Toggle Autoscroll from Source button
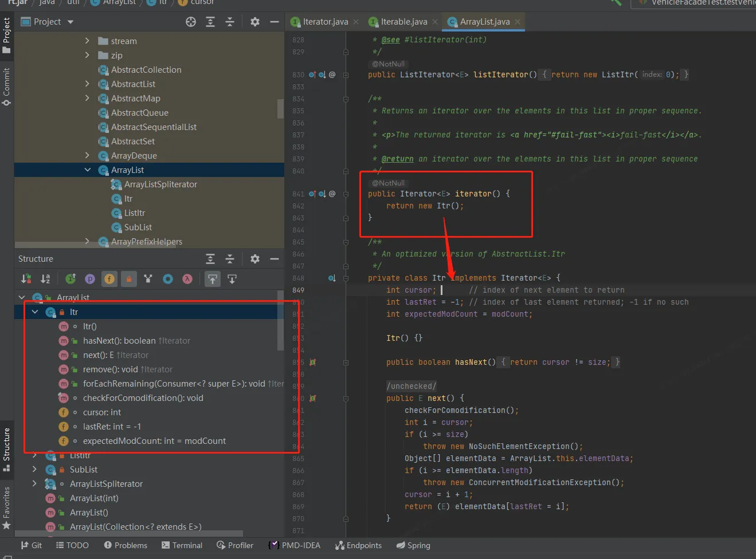This screenshot has height=559, width=756. coord(232,279)
